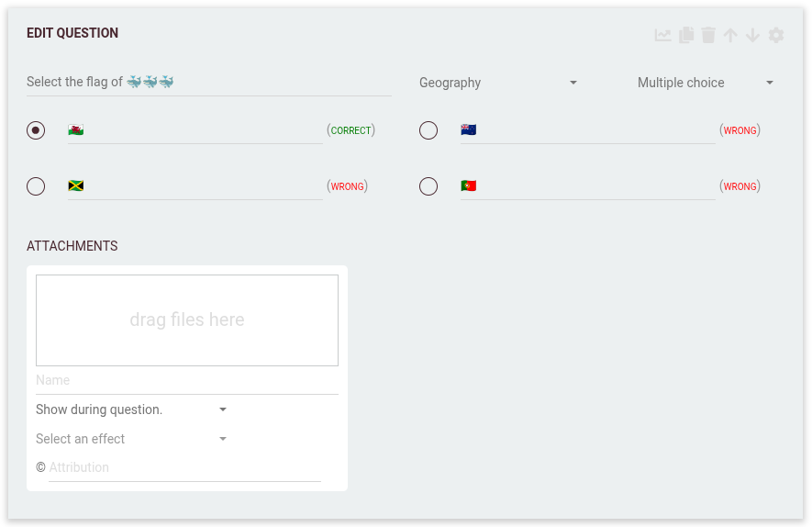Select the radio button for Portugal flag answer

click(428, 186)
